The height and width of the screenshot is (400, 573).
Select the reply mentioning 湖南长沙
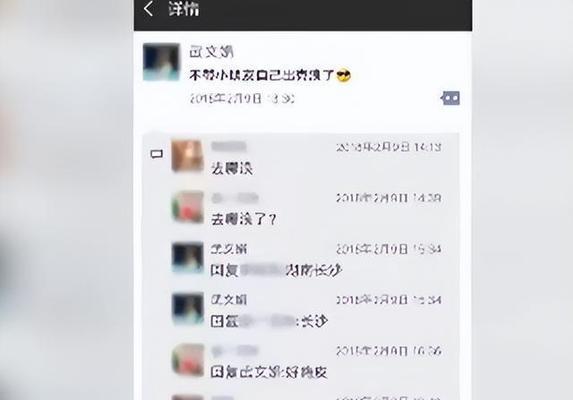[276, 270]
